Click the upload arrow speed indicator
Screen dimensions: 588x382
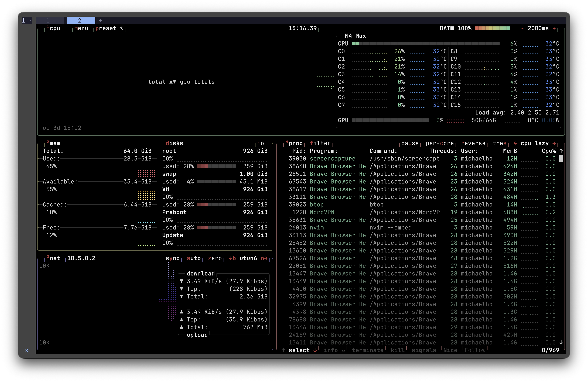[x=182, y=312]
